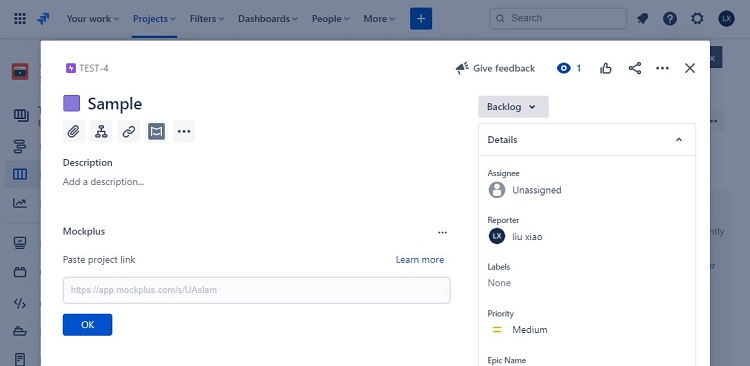Viewport: 750px width, 366px height.
Task: Close the issue dialog
Action: pyautogui.click(x=690, y=68)
